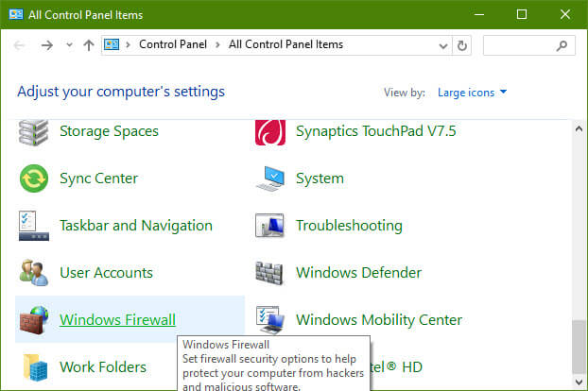This screenshot has height=391, width=588.
Task: Open Taskbar and Navigation link
Action: coord(136,226)
